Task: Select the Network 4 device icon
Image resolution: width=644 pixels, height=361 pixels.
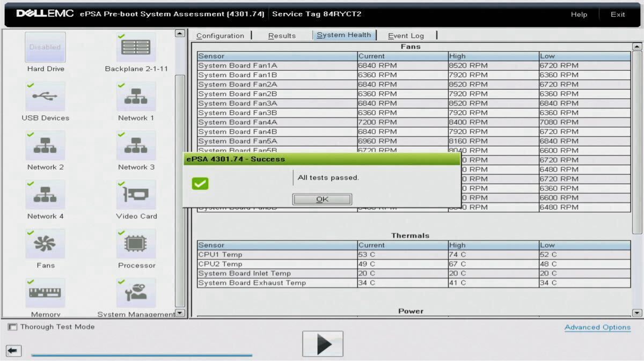Action: coord(46,195)
